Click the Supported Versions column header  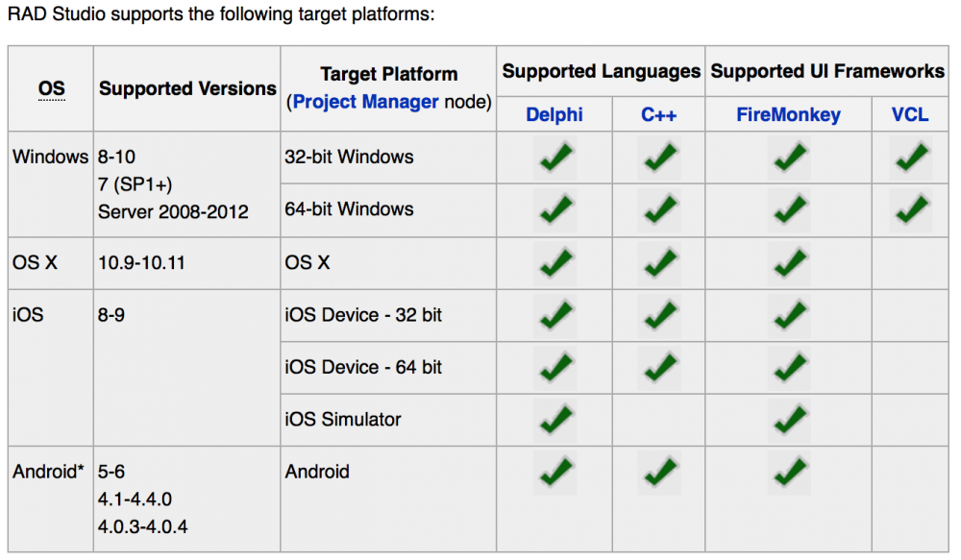point(187,88)
